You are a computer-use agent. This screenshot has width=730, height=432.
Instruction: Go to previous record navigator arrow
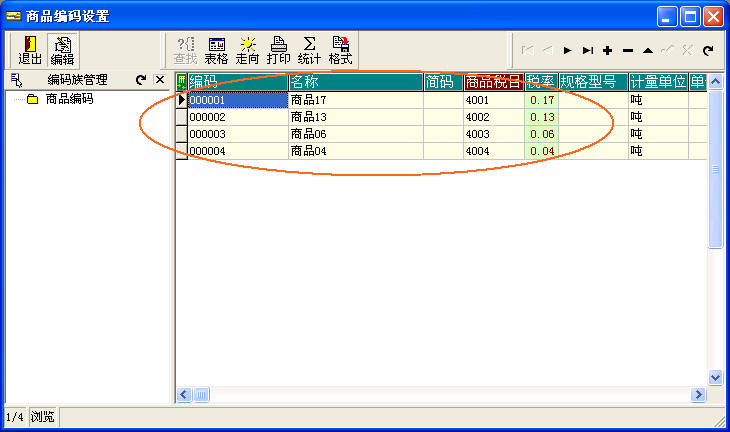(x=548, y=50)
